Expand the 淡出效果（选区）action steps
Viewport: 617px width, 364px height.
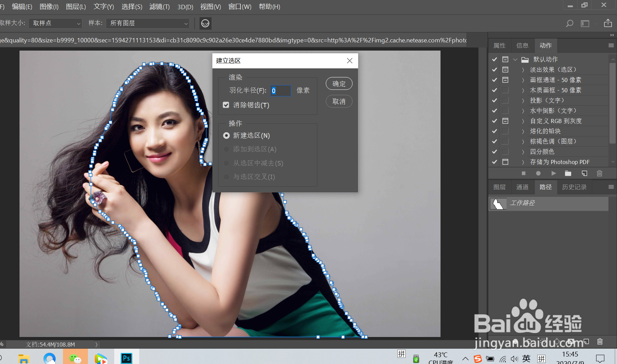[x=523, y=70]
